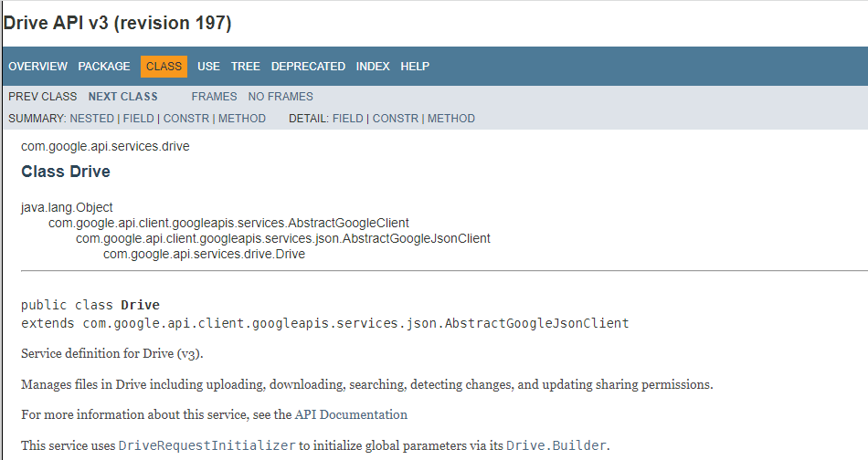
Task: Click the AbstractGoogleClient hierarchy entry
Action: tap(228, 223)
